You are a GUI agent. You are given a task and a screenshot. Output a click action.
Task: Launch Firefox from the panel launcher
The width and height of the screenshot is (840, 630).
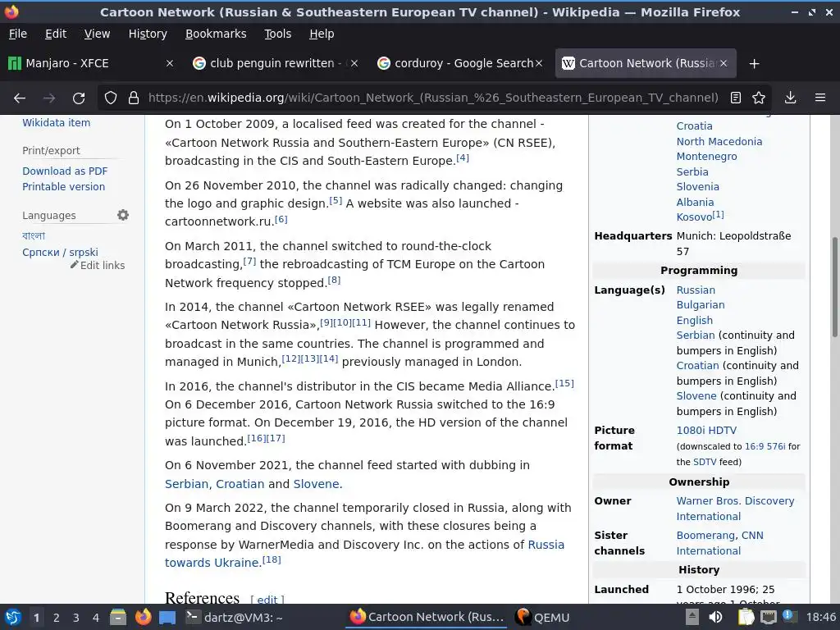pos(143,617)
